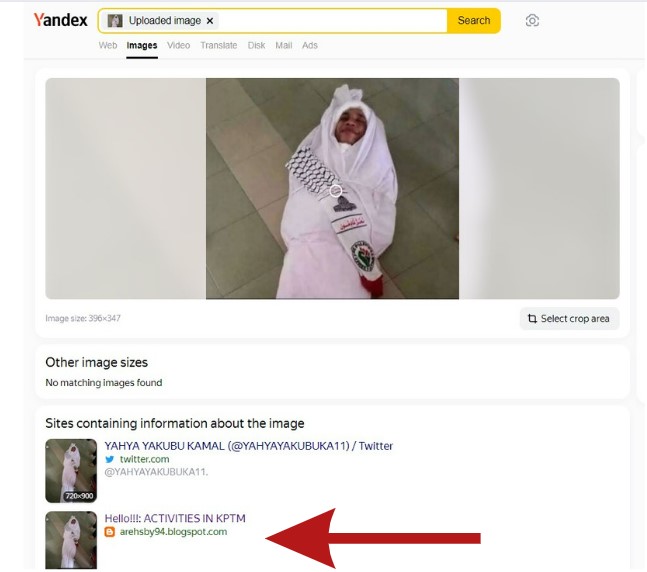Viewport: 647px width, 572px height.
Task: Open the Hello!!!: ACTIVITIES IN KPTM link
Action: [x=175, y=518]
